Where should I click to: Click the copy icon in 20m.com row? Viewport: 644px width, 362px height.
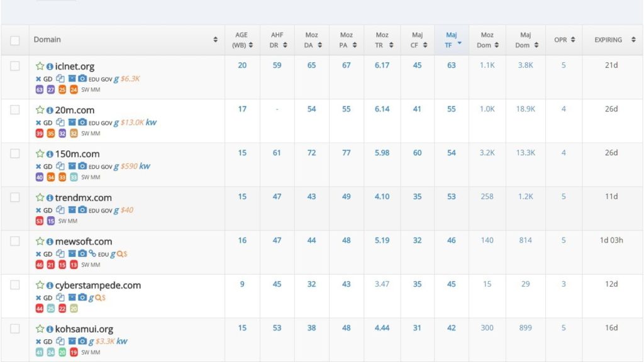click(x=60, y=123)
